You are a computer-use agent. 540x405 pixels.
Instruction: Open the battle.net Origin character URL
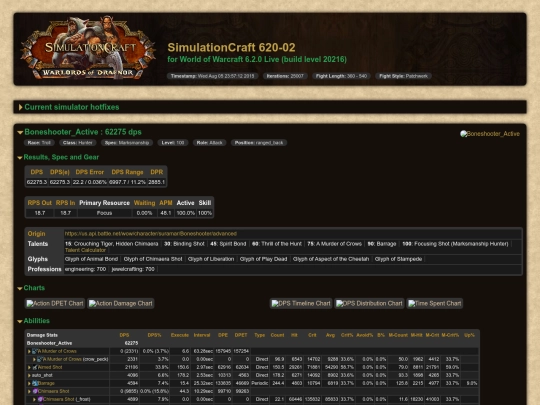click(x=150, y=233)
